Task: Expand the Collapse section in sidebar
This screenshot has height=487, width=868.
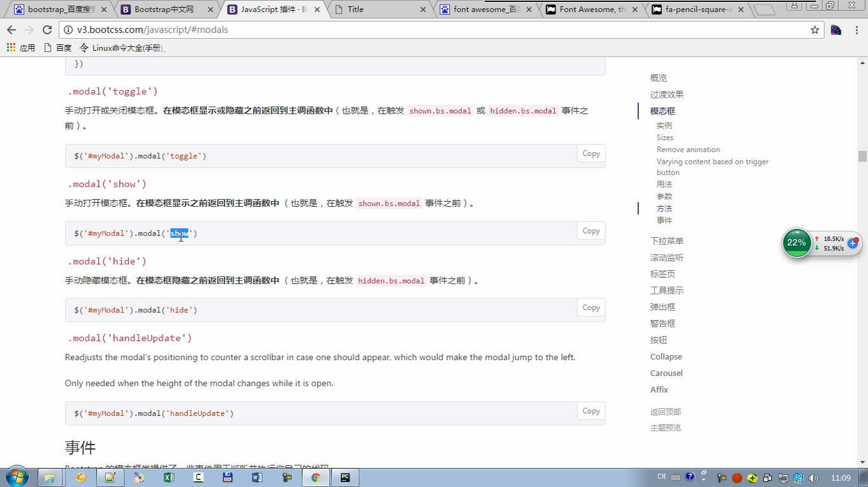Action: [x=666, y=356]
